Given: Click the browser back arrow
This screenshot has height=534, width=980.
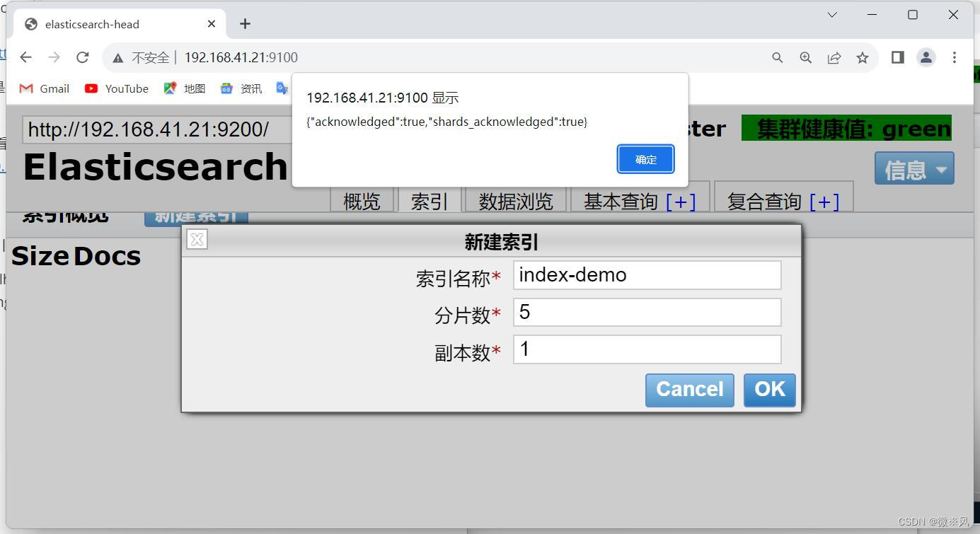Looking at the screenshot, I should coord(26,57).
